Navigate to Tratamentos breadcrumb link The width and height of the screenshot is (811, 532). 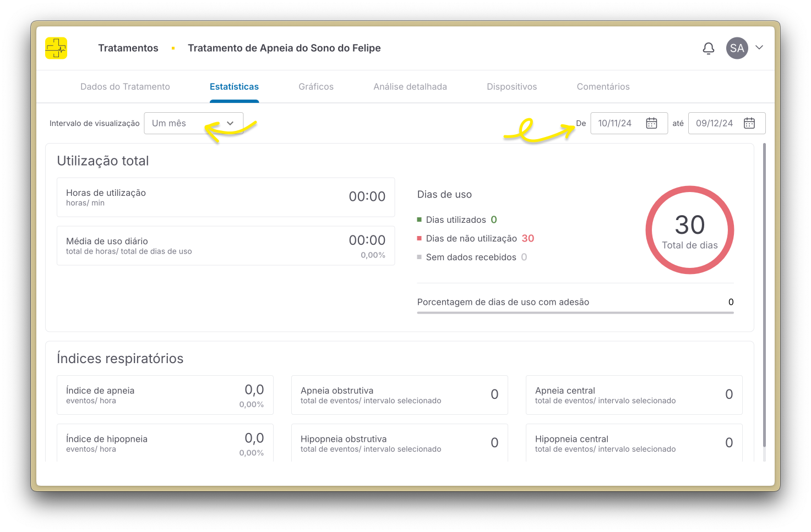128,48
